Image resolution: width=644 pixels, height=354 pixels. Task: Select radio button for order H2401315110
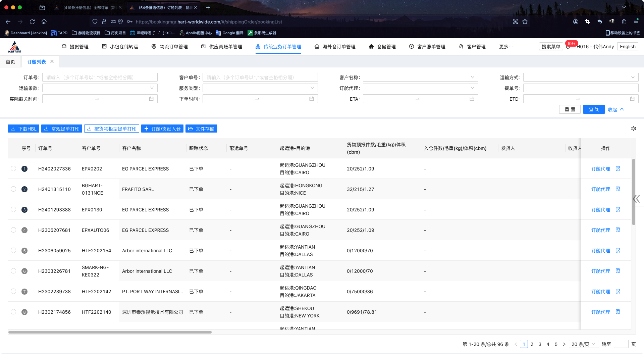click(13, 189)
